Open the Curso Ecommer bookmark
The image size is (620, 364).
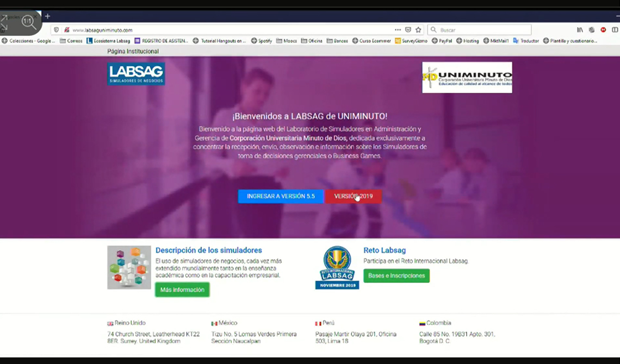pos(371,41)
